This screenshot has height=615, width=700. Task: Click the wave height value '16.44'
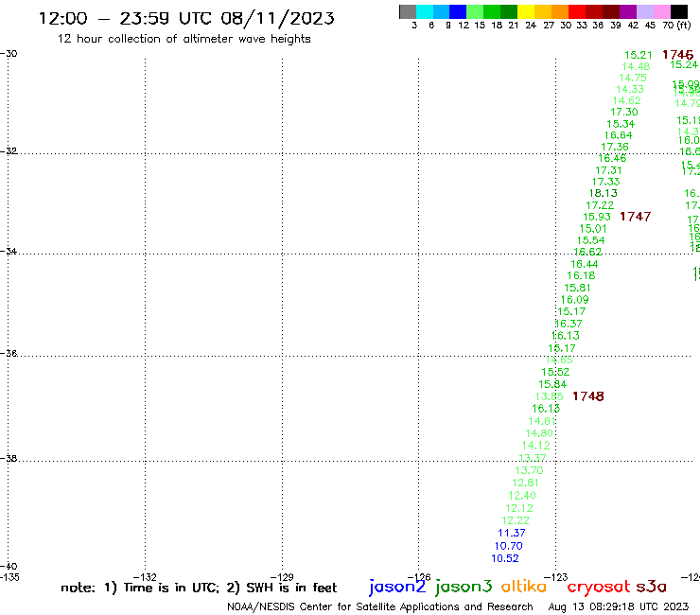click(x=584, y=264)
